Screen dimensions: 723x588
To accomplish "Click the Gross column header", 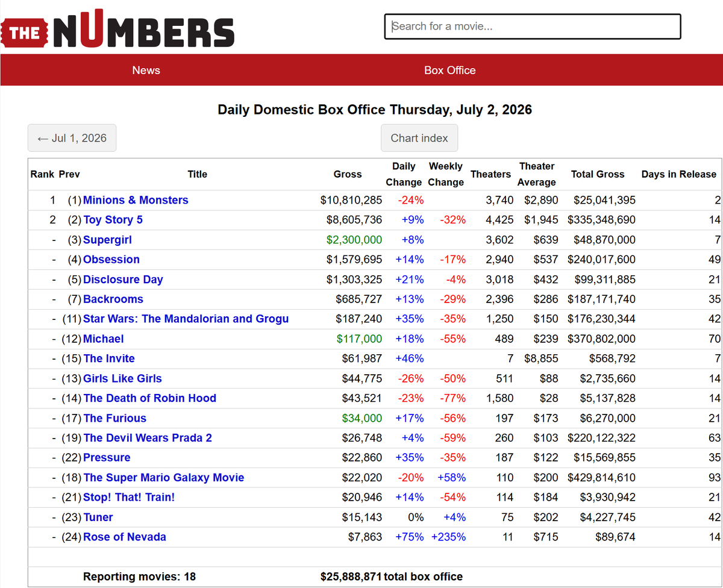I will 348,174.
